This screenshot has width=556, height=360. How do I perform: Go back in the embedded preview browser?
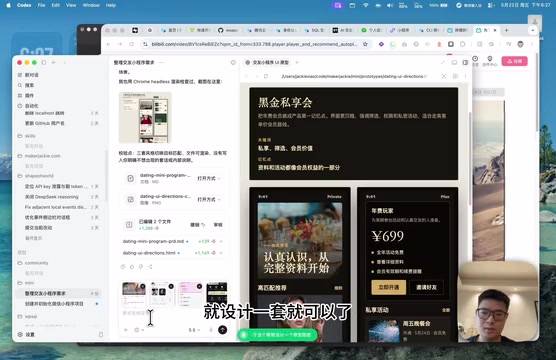[247, 76]
